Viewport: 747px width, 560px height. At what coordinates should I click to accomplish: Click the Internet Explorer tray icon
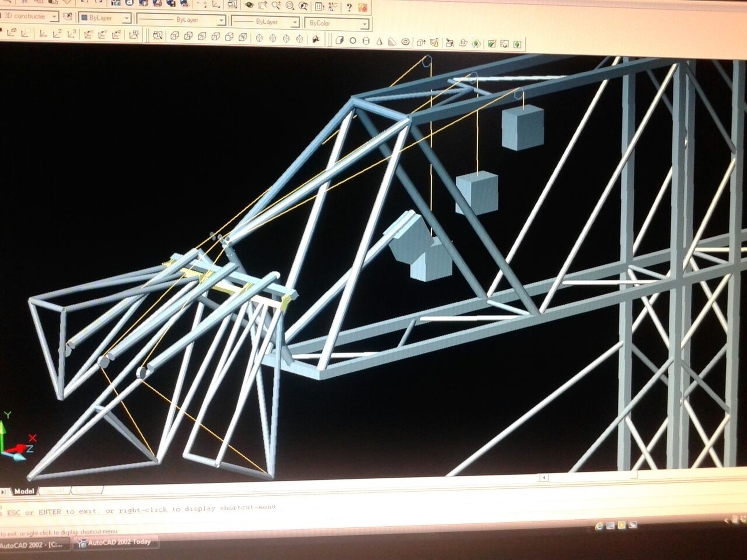[599, 526]
